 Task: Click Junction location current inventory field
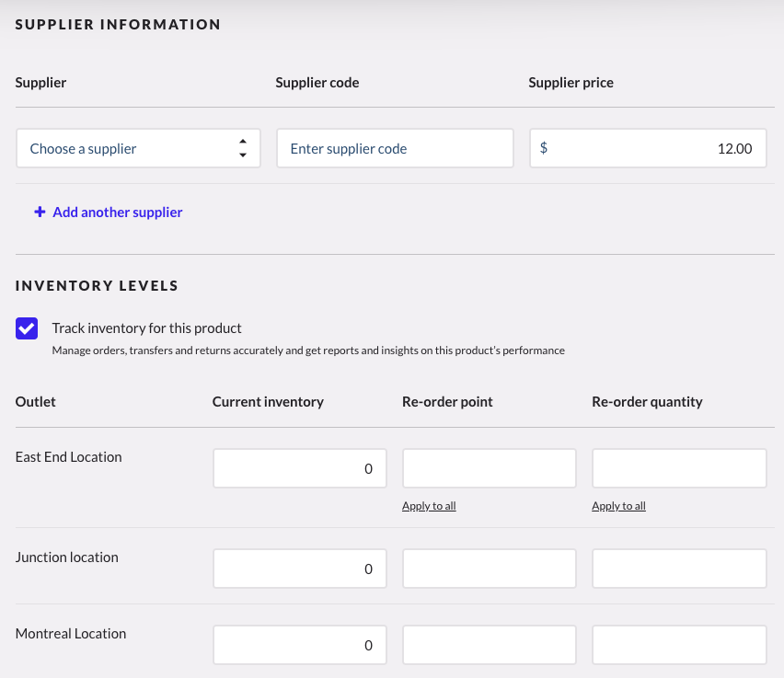tap(300, 569)
